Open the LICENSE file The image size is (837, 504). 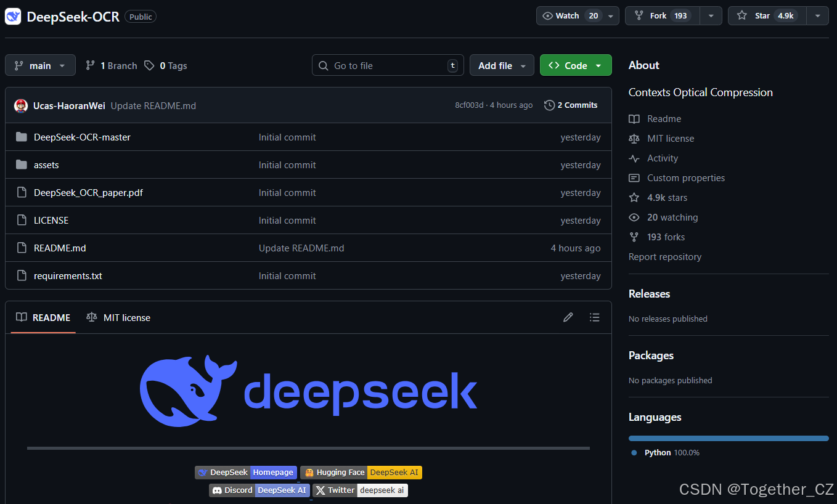pos(51,221)
